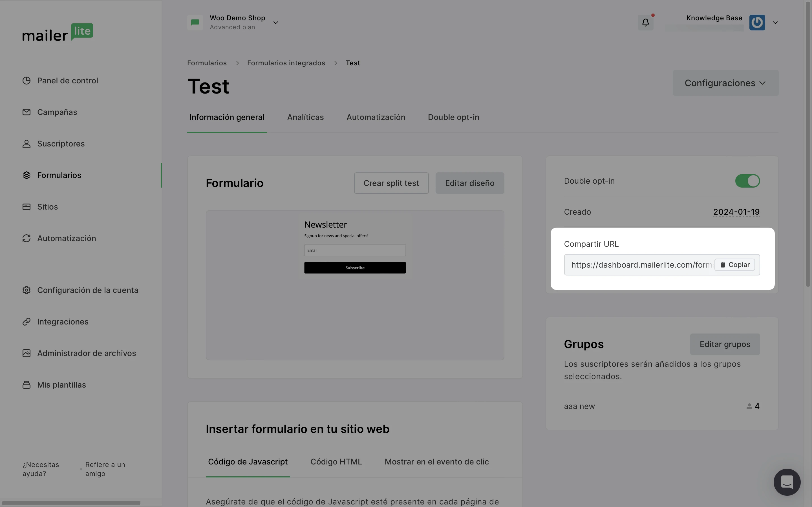This screenshot has width=812, height=507.
Task: Click the Sitios browser icon in sidebar
Action: (27, 206)
